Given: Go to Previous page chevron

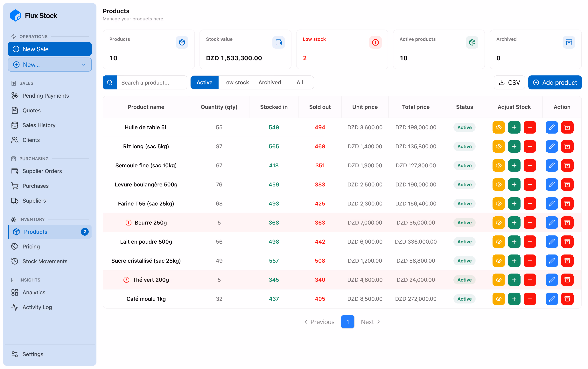Looking at the screenshot, I should click(306, 322).
